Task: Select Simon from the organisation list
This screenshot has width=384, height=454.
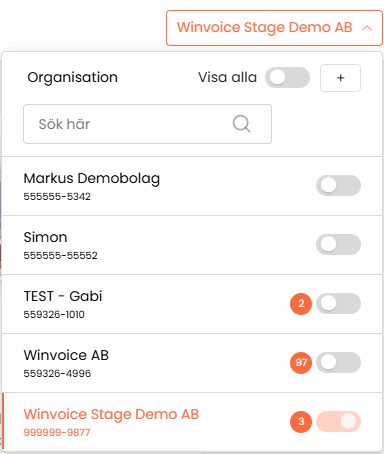Action: [x=192, y=245]
